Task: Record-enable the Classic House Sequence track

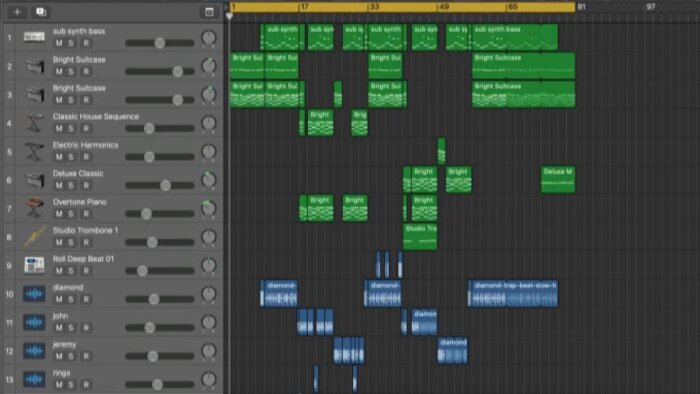Action: pos(86,129)
